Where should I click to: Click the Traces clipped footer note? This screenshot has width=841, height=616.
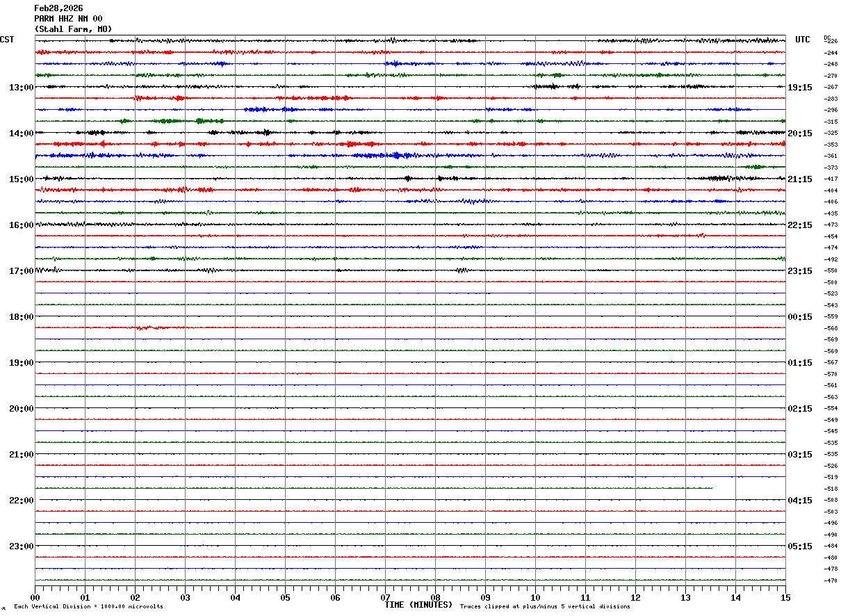[545, 607]
